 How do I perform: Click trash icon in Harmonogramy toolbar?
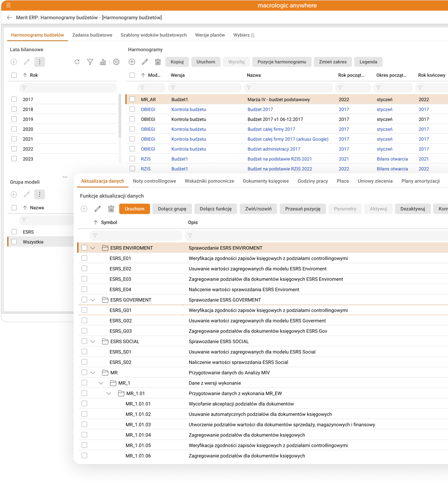coord(158,62)
